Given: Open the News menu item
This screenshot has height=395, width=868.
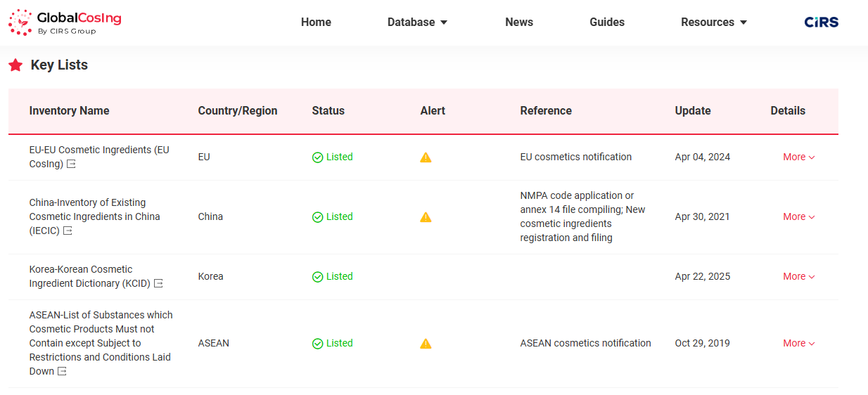Looking at the screenshot, I should click(x=518, y=22).
